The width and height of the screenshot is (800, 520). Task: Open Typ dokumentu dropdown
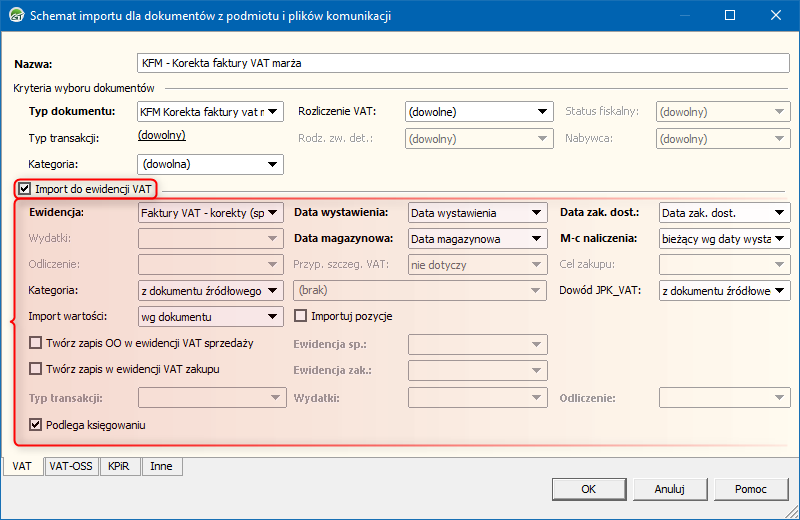pos(210,112)
